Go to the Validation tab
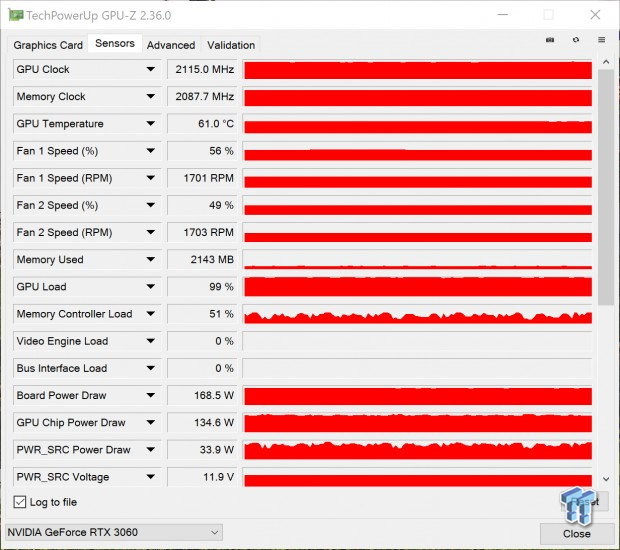The image size is (620, 550). 231,45
